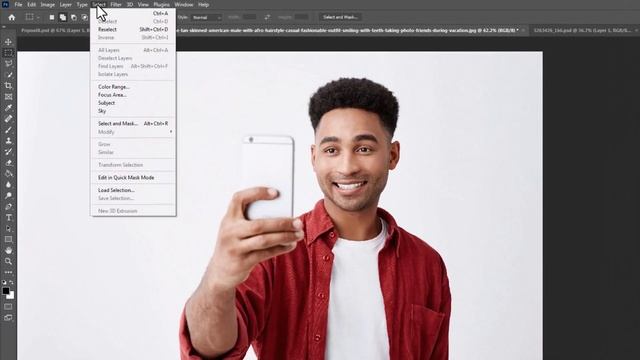Screen dimensions: 640x360
Task: Switch to the first document tab on the left
Action: 53,30
